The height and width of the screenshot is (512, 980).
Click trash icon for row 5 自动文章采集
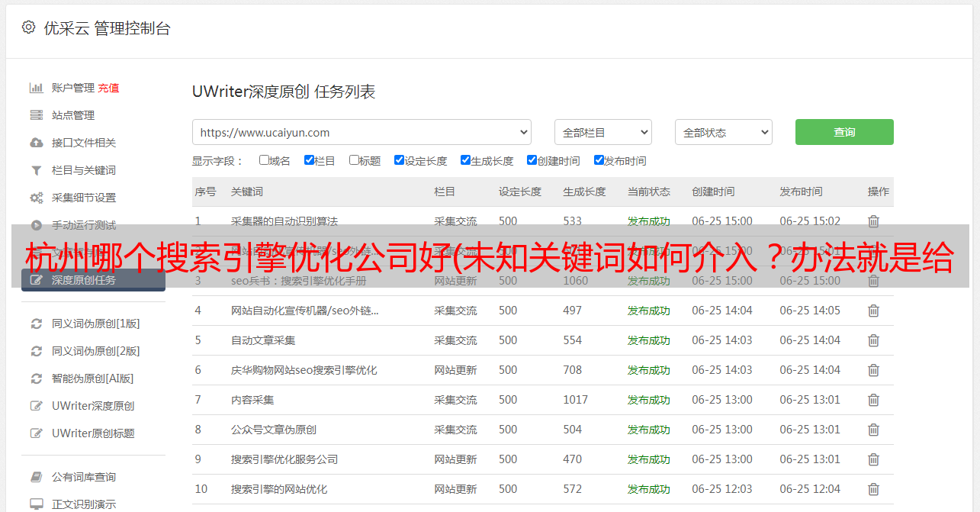pyautogui.click(x=873, y=340)
